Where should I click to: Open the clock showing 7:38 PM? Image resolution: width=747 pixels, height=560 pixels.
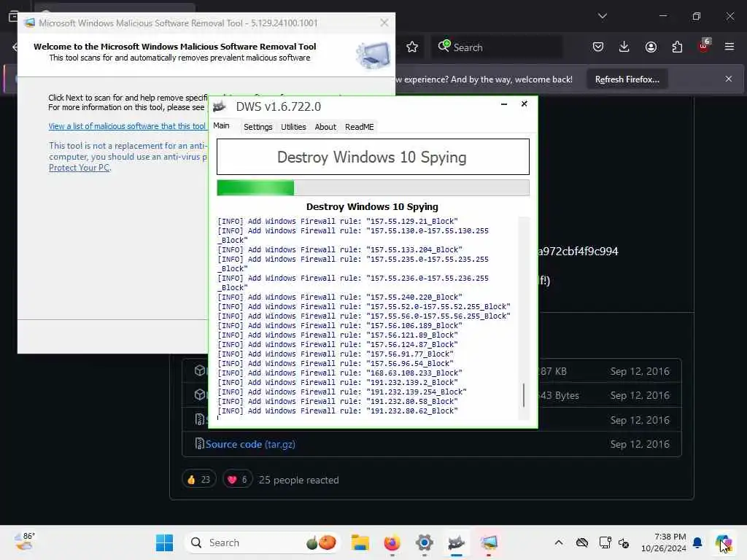pos(664,542)
